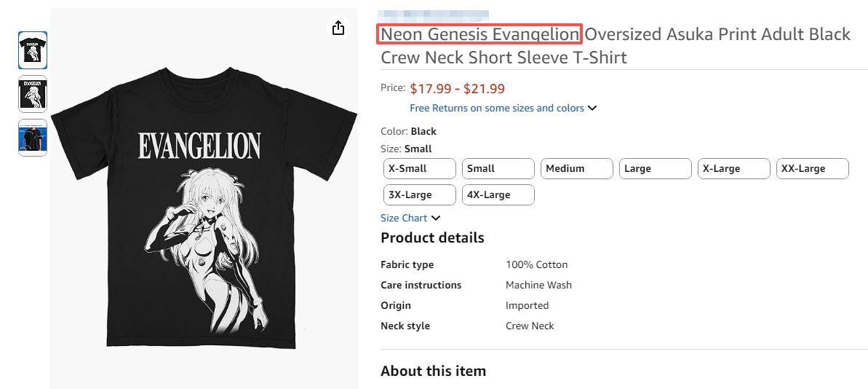Click the About this item heading
868x389 pixels.
click(x=433, y=371)
